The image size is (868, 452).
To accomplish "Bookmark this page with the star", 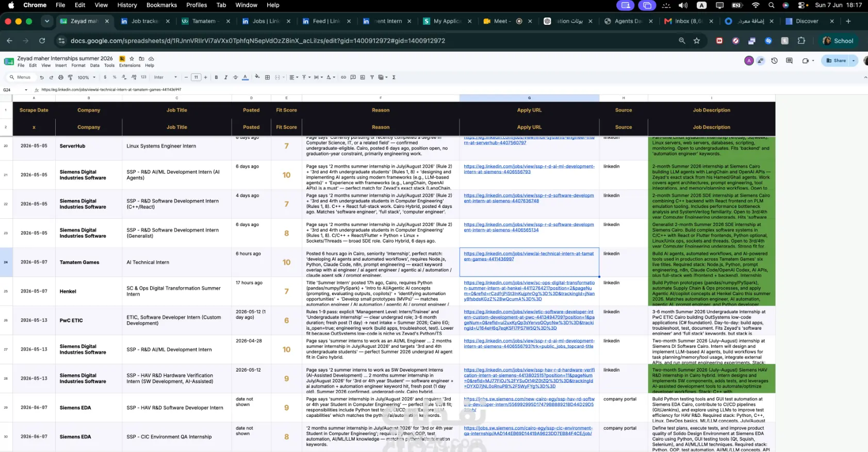I will 697,41.
